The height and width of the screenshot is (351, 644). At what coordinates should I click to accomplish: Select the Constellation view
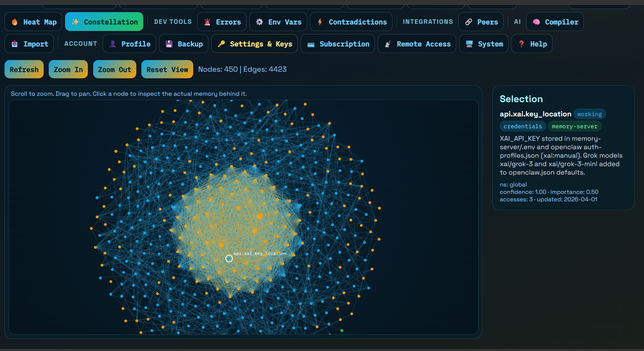point(104,22)
